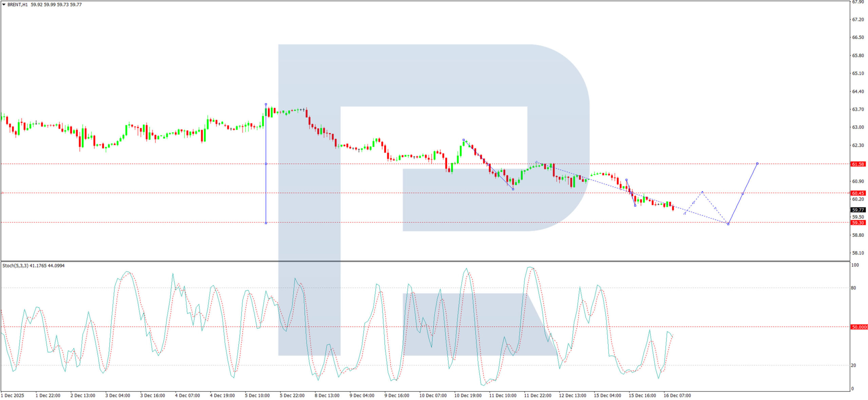Select trendline end anchor at 11 Dec low
Screen dimensions: 868x400
point(513,189)
